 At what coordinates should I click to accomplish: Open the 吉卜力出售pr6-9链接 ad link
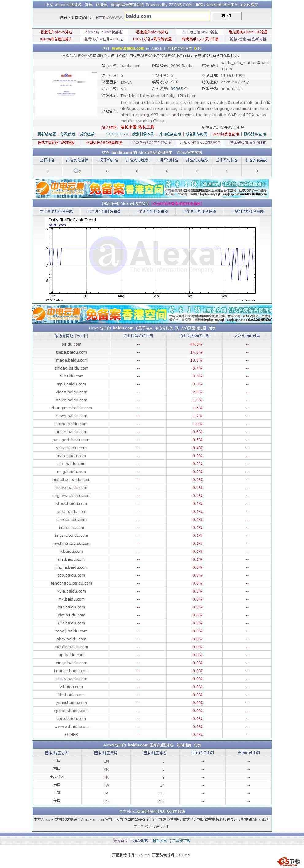[200, 32]
